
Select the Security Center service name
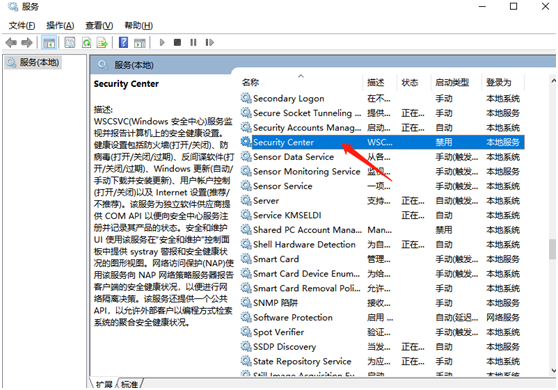[283, 142]
